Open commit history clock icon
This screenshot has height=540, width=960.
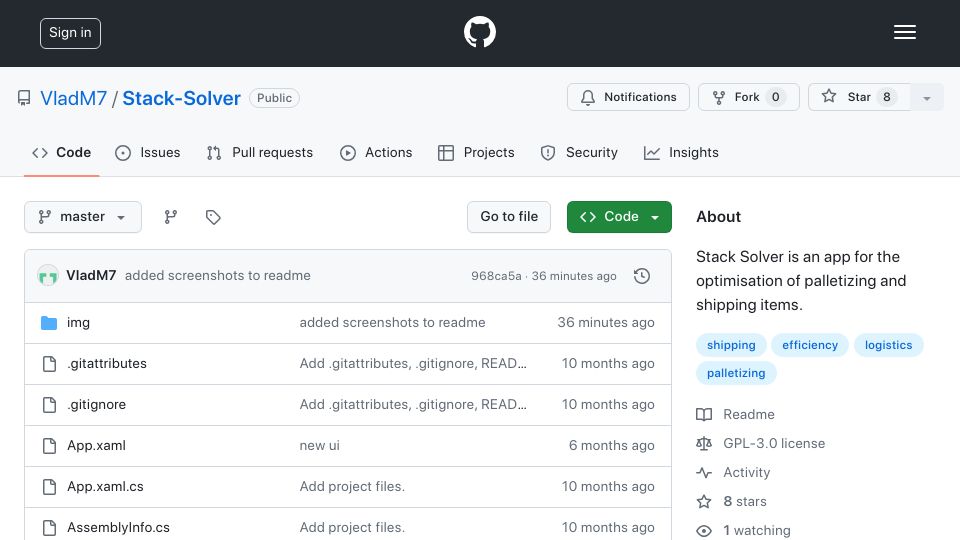click(x=642, y=276)
